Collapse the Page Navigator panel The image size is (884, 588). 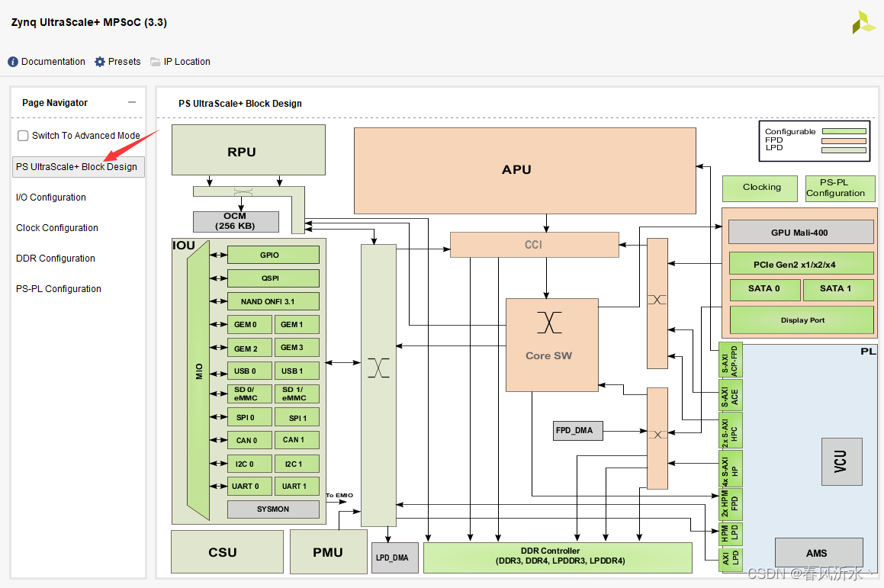coord(131,102)
